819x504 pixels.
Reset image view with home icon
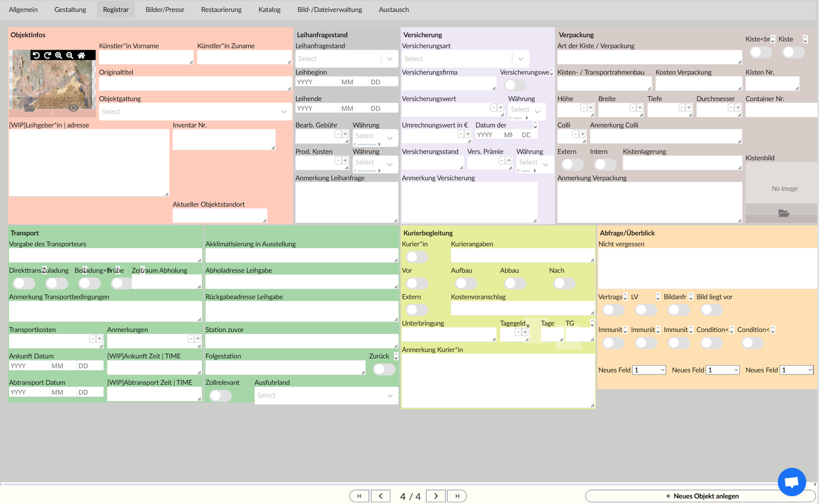[x=82, y=55]
